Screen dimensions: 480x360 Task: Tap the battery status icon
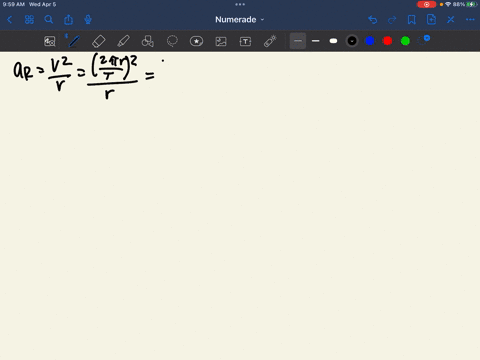click(x=472, y=4)
